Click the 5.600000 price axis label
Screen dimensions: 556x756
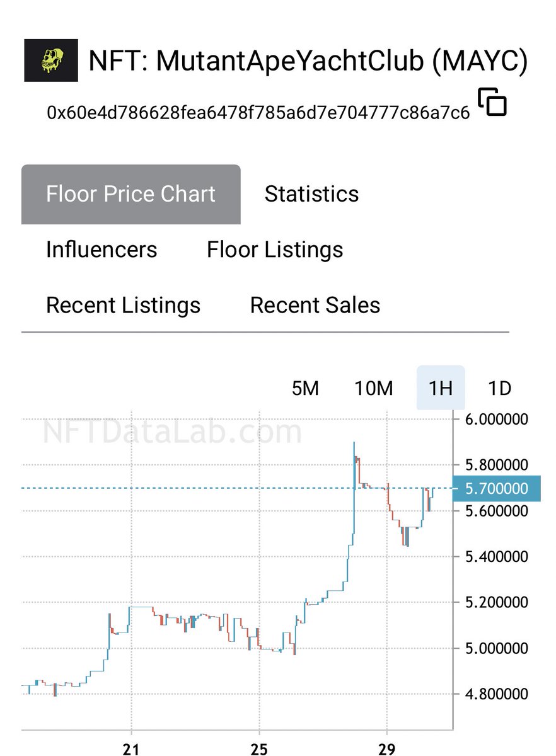pyautogui.click(x=498, y=511)
